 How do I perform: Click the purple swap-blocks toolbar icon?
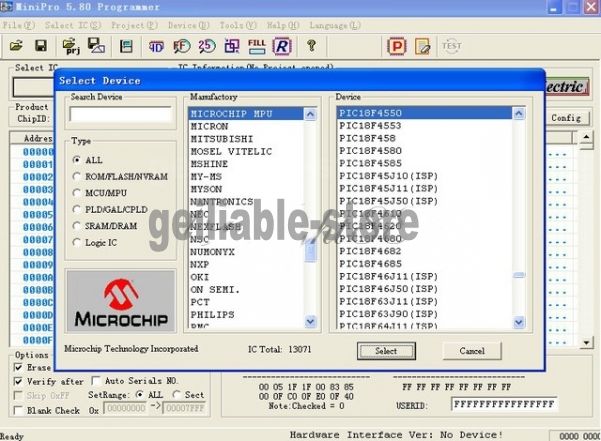[x=232, y=46]
